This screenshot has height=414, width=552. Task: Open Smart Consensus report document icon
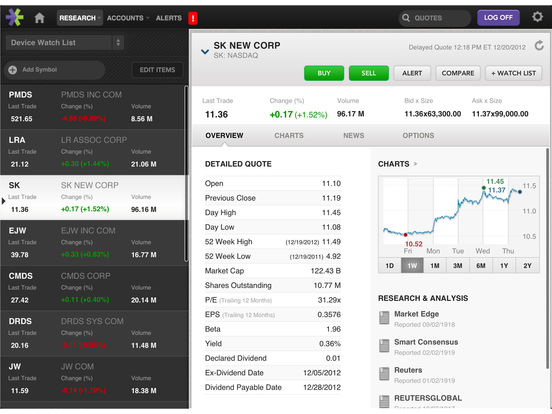coord(384,346)
